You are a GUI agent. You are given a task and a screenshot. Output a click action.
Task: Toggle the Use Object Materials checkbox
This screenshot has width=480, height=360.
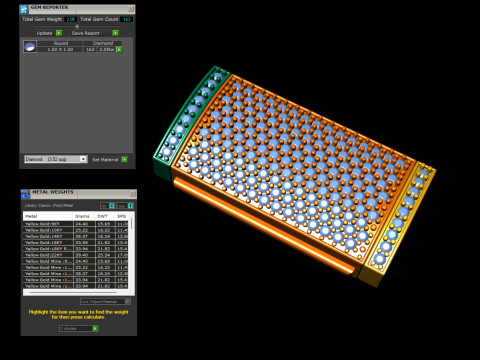click(x=127, y=301)
